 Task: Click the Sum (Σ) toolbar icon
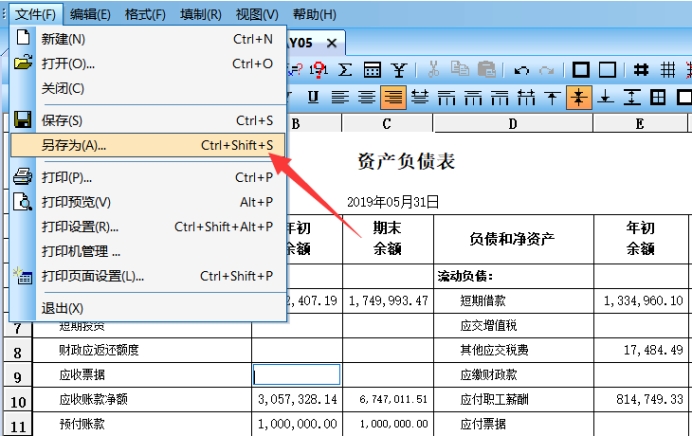click(x=346, y=70)
